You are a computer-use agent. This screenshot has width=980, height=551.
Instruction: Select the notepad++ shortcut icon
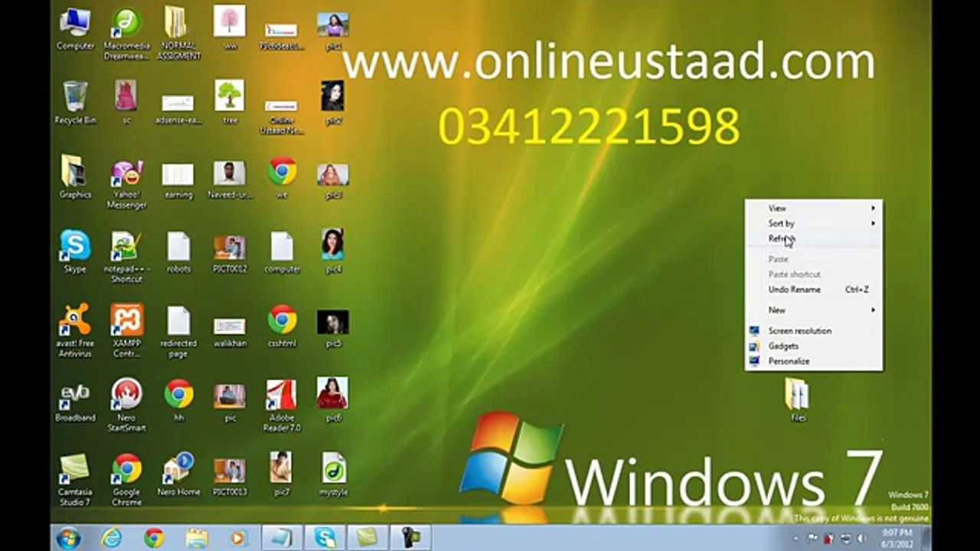tap(126, 256)
